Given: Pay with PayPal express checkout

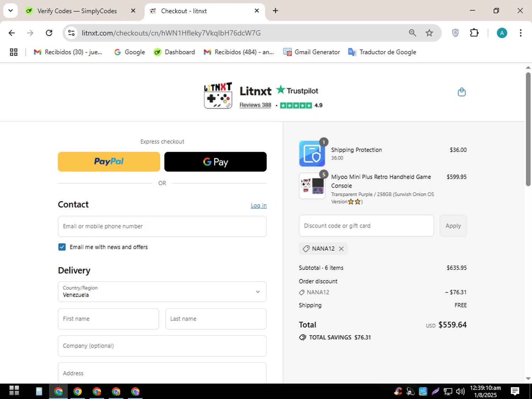Looking at the screenshot, I should (109, 162).
